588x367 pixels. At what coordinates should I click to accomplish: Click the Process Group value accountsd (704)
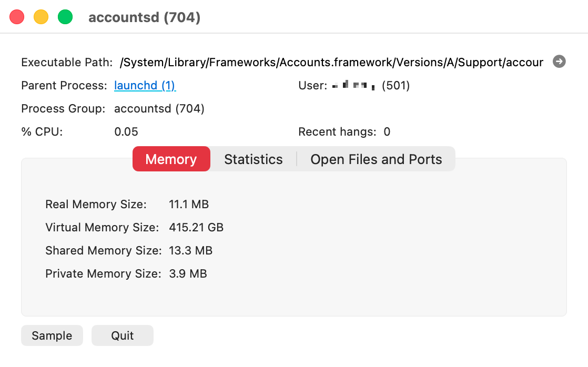pos(159,109)
